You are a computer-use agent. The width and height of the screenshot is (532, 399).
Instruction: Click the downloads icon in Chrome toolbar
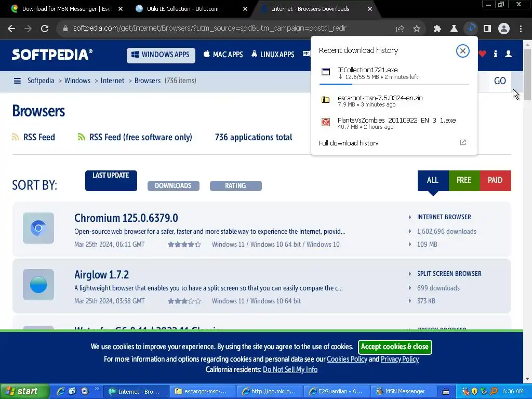[x=471, y=29]
